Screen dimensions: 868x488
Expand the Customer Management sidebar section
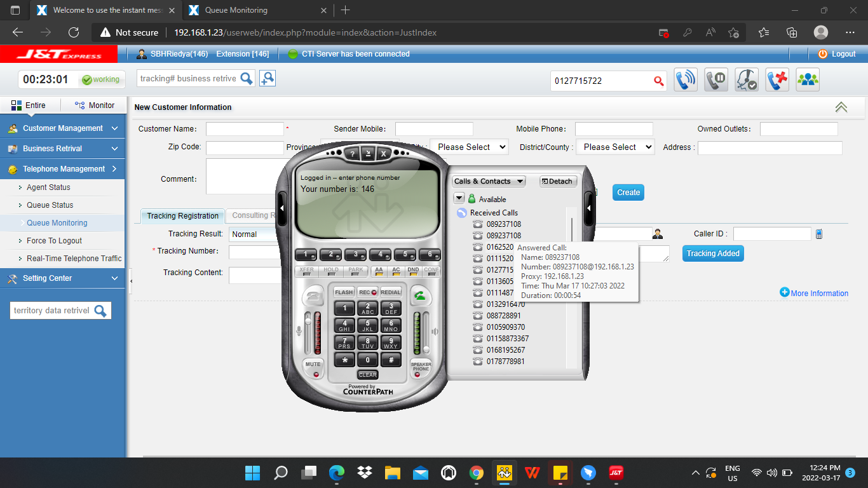(x=63, y=128)
